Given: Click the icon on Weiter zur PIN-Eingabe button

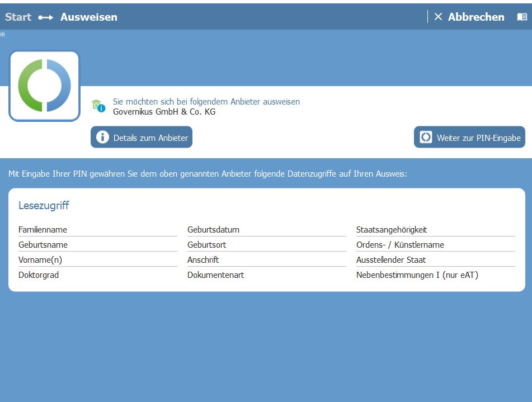Looking at the screenshot, I should [426, 138].
